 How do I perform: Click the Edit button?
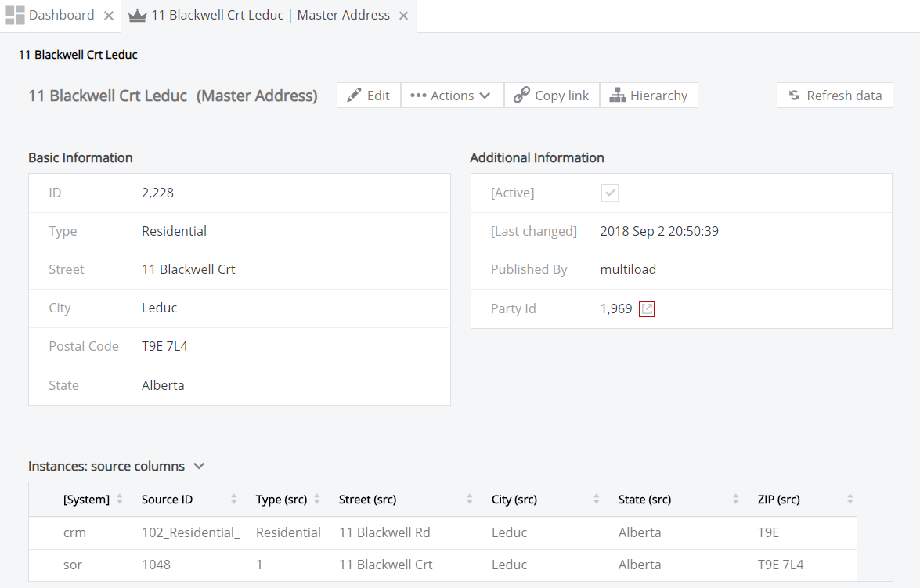click(369, 96)
